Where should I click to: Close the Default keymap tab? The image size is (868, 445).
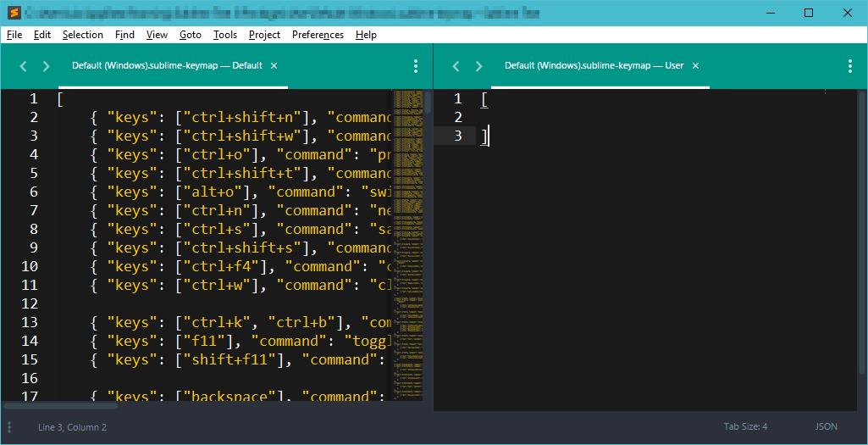point(274,65)
